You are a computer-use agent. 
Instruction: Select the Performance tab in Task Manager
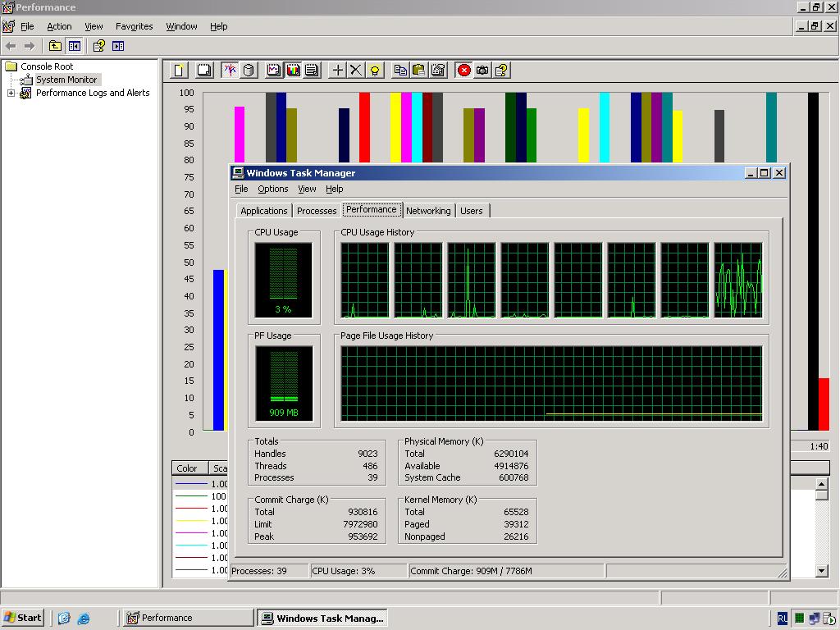[372, 209]
